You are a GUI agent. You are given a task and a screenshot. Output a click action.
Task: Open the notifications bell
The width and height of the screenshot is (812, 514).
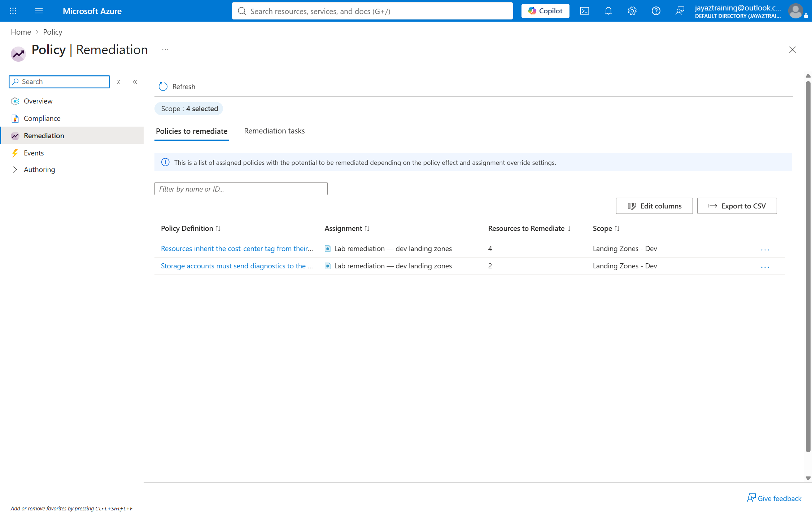click(x=608, y=11)
